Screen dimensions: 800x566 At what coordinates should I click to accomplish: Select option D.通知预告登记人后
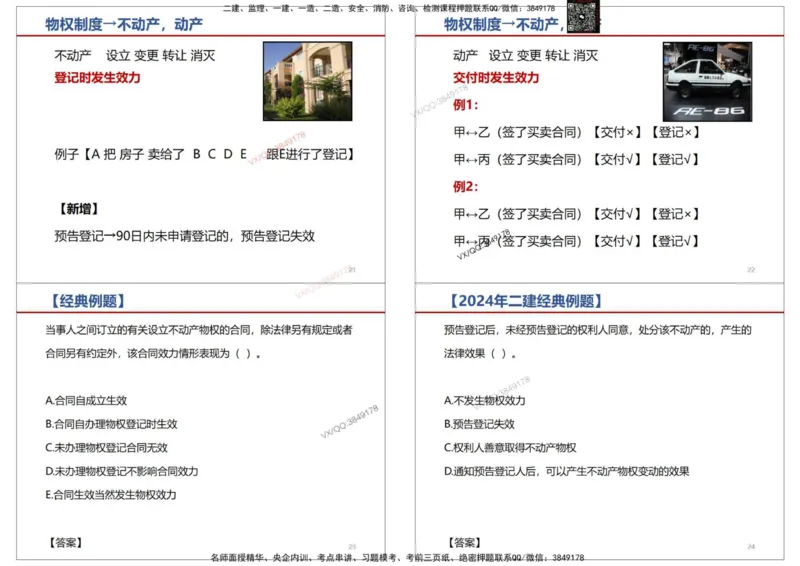tap(566, 471)
